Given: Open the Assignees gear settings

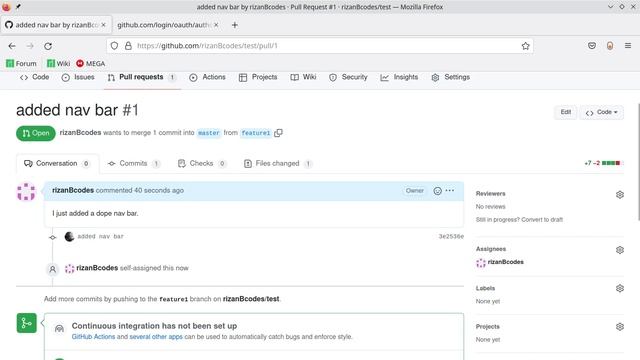Looking at the screenshot, I should [x=620, y=250].
